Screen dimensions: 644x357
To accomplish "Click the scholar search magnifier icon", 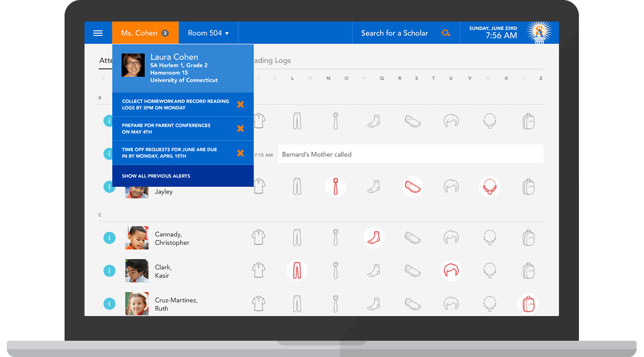I will coord(446,33).
